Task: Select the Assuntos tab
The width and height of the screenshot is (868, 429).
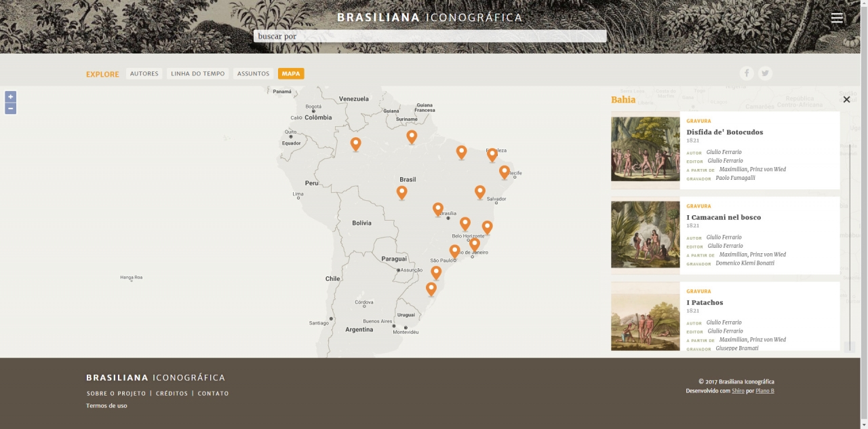Action: [x=253, y=74]
